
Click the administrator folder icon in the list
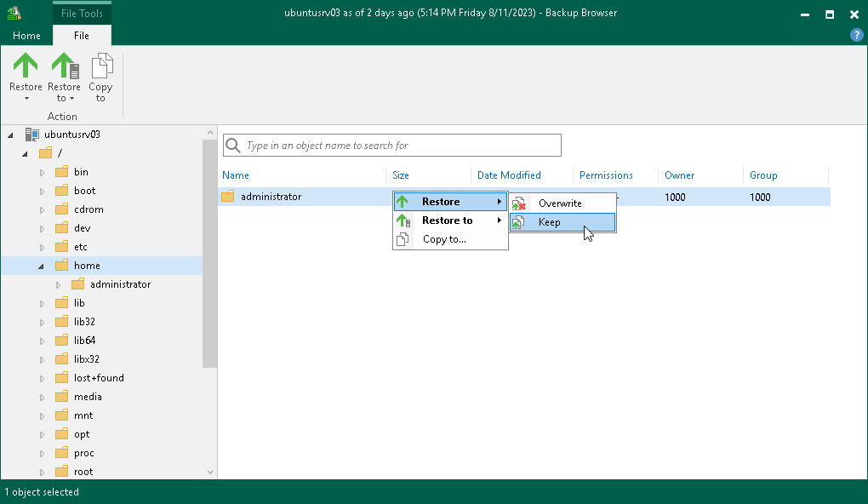226,196
